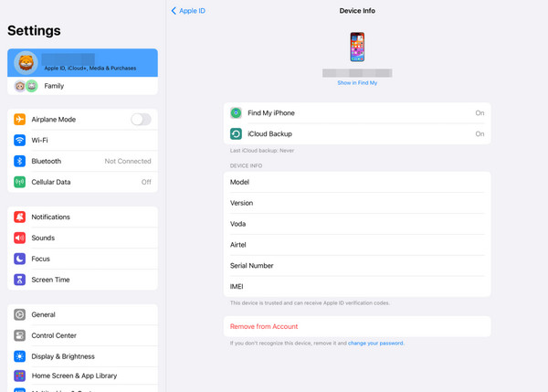Click the Wi-Fi icon in sidebar
This screenshot has height=392, width=548.
[19, 140]
